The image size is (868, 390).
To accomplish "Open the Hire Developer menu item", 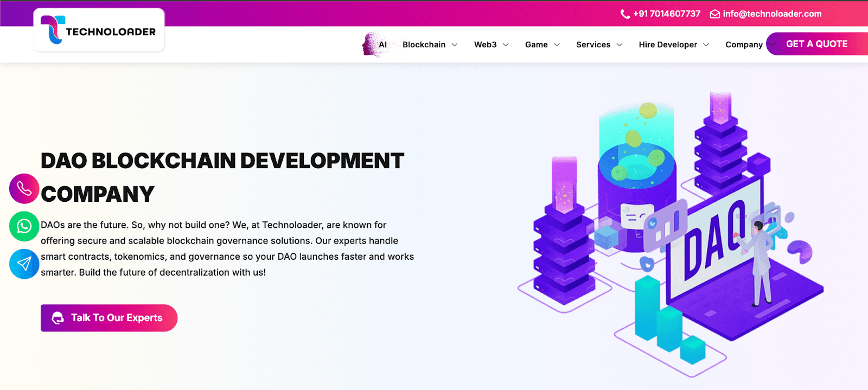I will coord(668,44).
